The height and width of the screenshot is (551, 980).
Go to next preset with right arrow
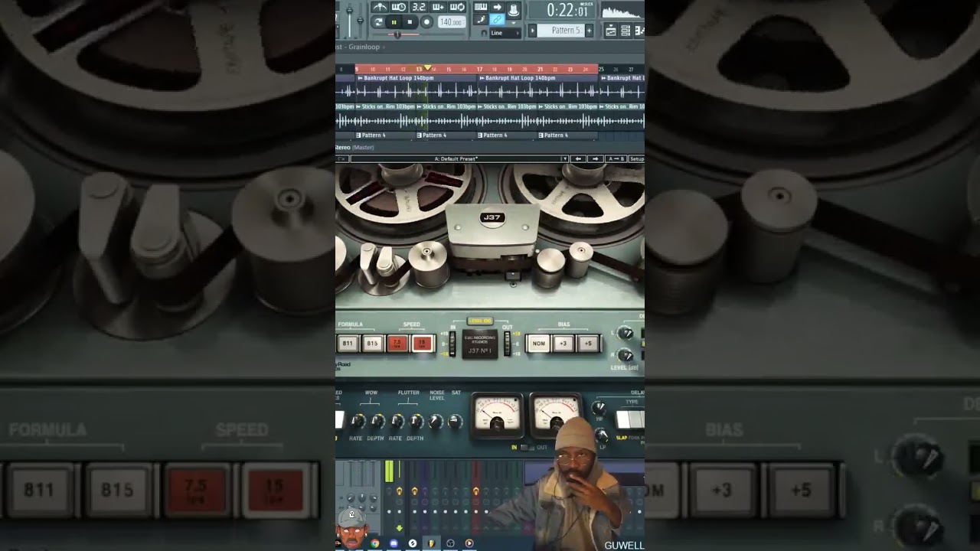[595, 159]
